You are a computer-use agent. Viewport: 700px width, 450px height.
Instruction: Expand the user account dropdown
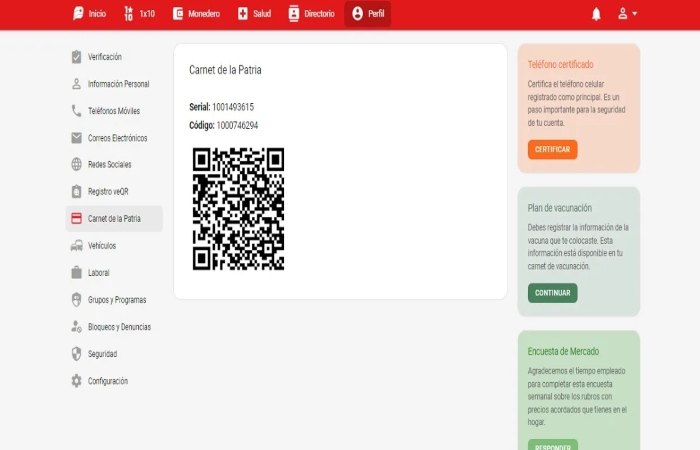(x=627, y=14)
